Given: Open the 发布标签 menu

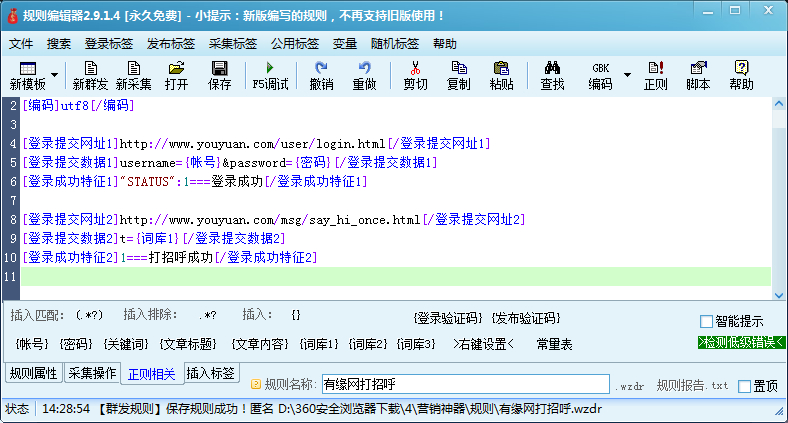Looking at the screenshot, I should coord(171,44).
